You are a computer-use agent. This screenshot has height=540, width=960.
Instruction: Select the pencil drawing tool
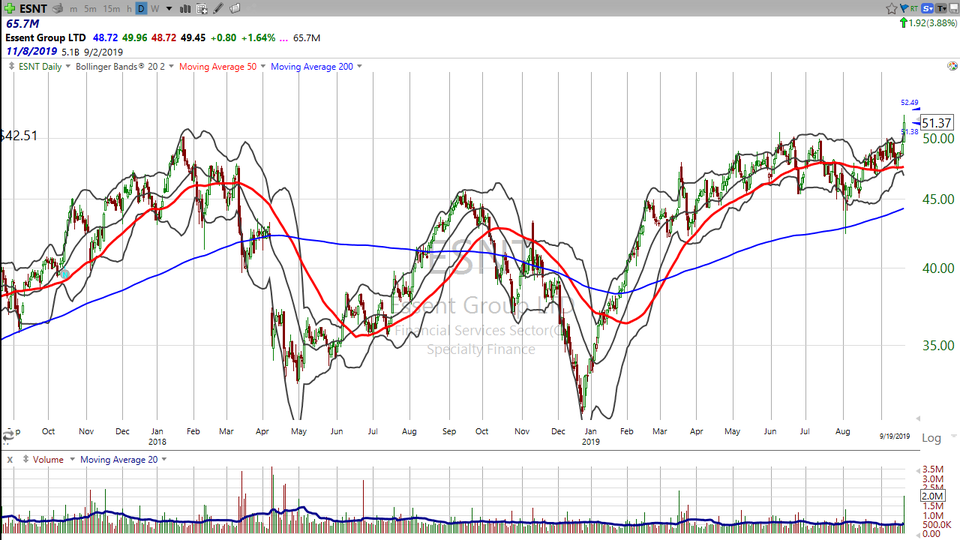click(217, 8)
